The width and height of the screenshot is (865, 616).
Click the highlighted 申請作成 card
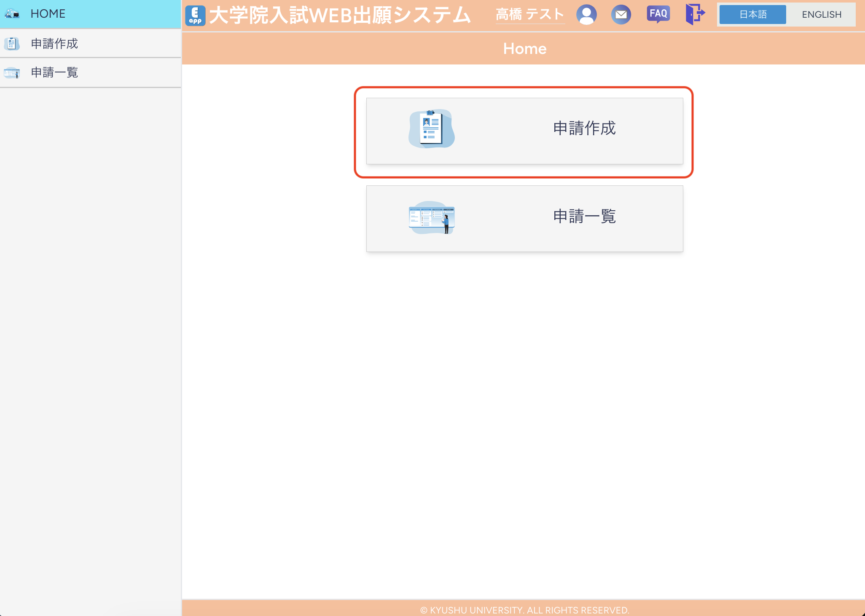[x=524, y=131]
